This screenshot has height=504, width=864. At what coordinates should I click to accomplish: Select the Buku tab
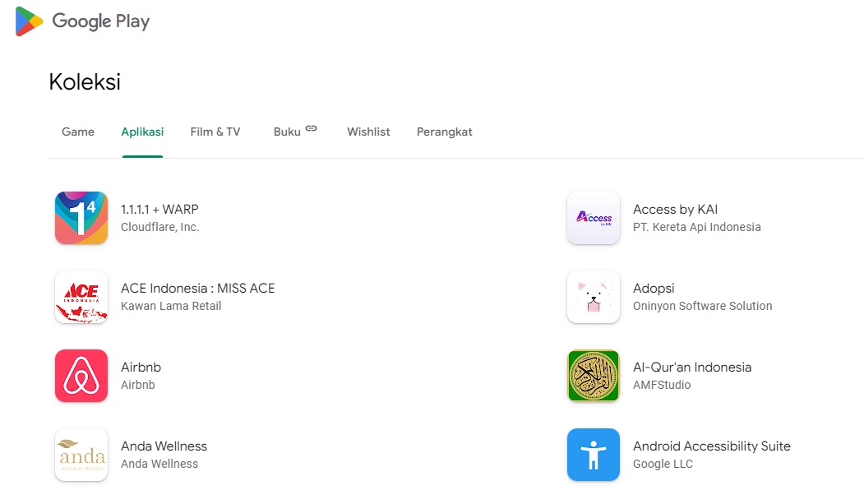[288, 132]
